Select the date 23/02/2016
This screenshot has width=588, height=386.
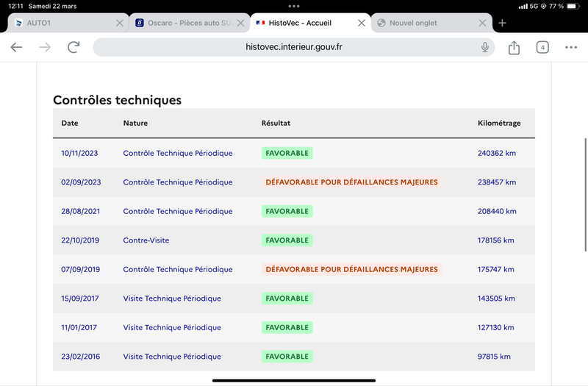click(x=81, y=357)
